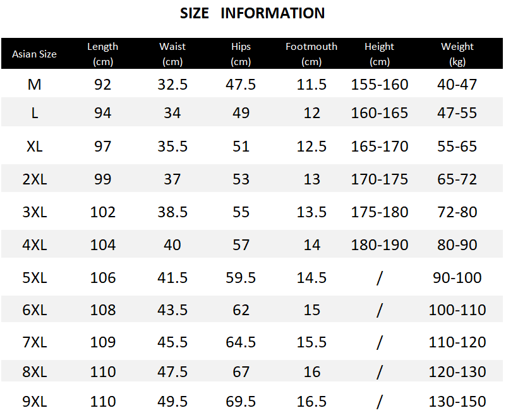
Task: Select the 180-190 height cell
Action: (x=380, y=244)
